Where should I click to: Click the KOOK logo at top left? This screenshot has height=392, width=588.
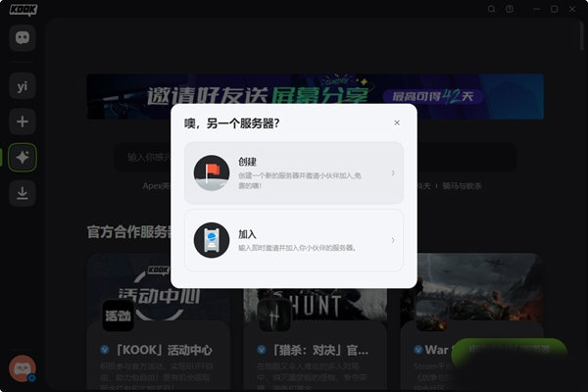click(24, 10)
